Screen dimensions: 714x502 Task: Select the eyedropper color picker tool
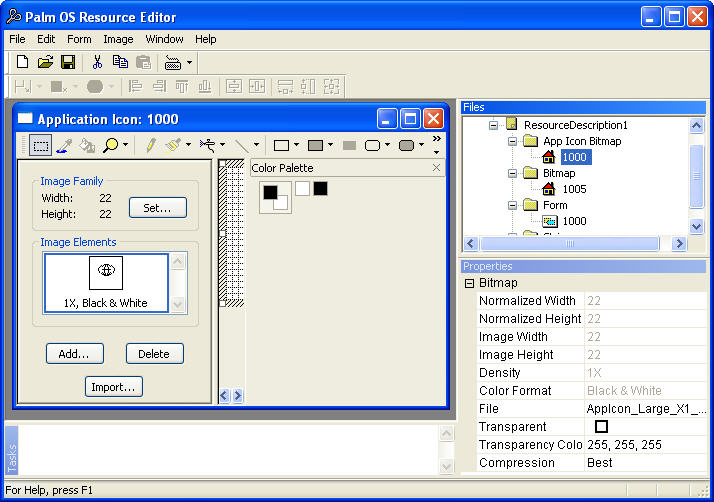(x=64, y=146)
